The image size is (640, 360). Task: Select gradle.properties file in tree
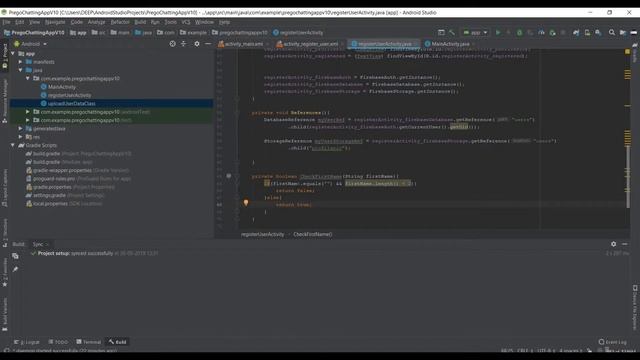pos(52,187)
